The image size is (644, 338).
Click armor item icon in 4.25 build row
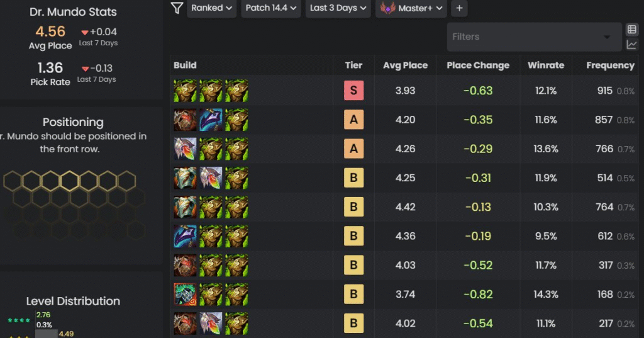185,178
